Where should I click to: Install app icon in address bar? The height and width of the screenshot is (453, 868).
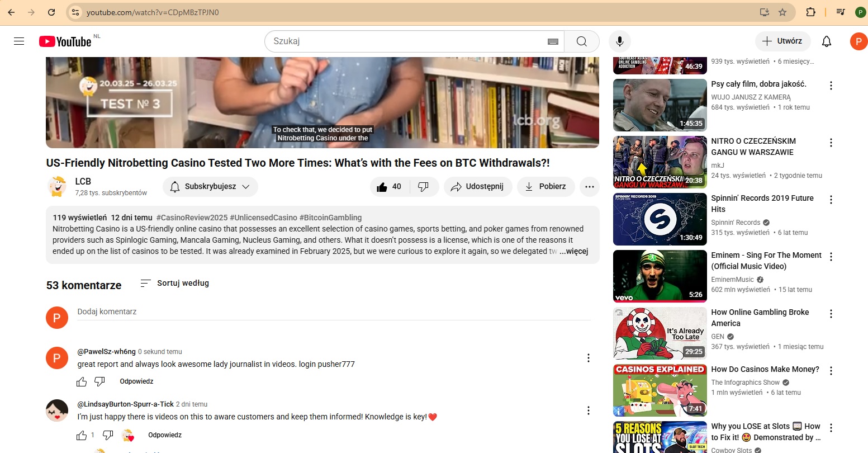(x=764, y=12)
